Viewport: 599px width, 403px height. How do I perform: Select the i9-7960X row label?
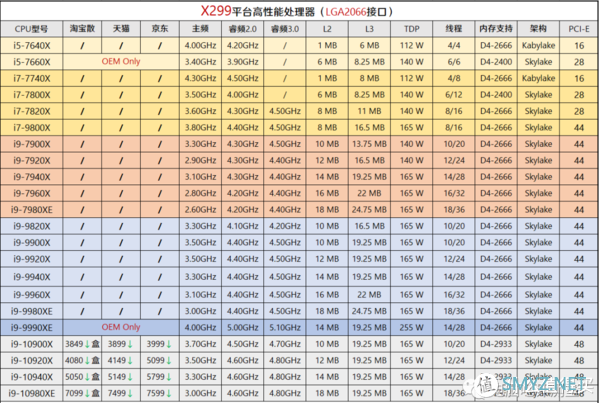pos(32,193)
